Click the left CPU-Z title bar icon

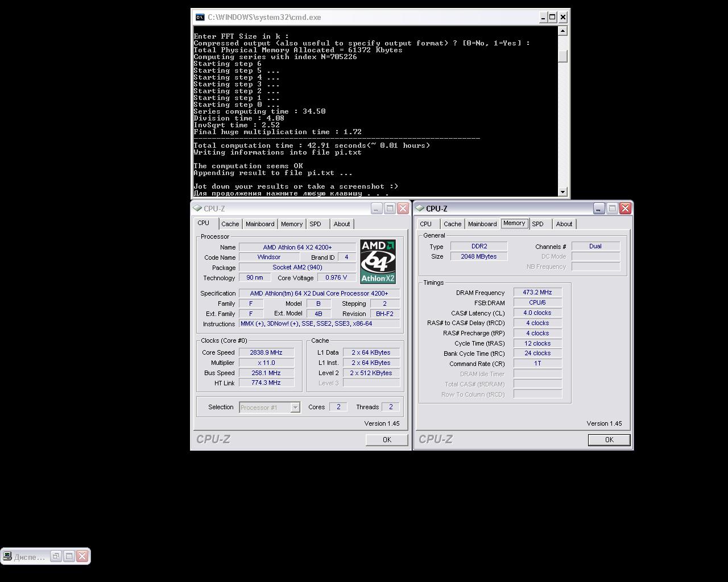pyautogui.click(x=197, y=208)
